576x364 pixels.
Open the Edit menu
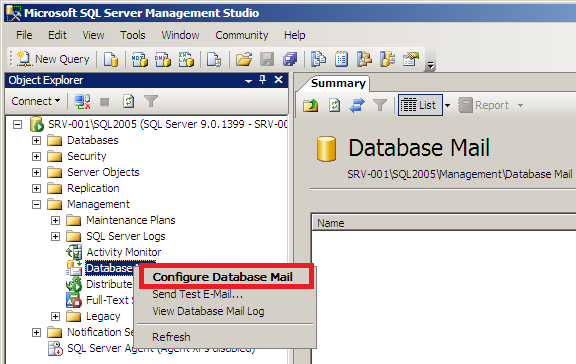coord(57,35)
